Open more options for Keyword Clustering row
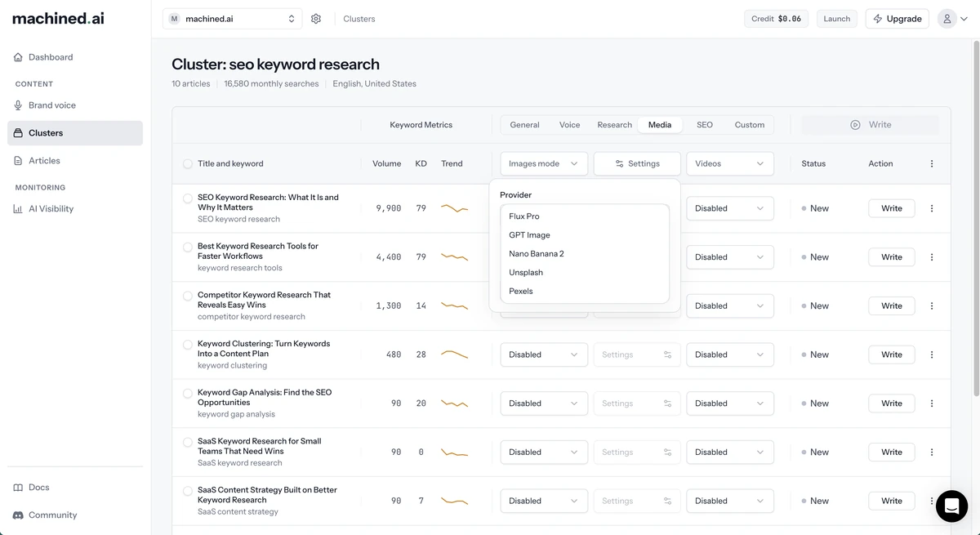980x535 pixels. 932,354
